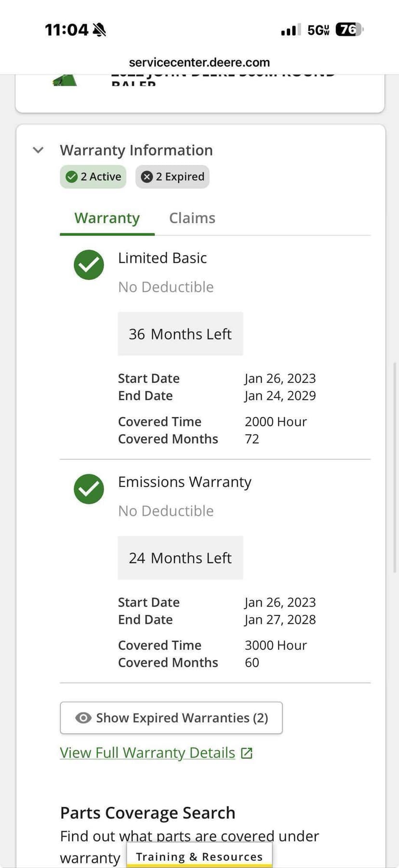Image resolution: width=399 pixels, height=868 pixels.
Task: Click the eye icon on Show Expired Warranties
Action: coord(83,718)
